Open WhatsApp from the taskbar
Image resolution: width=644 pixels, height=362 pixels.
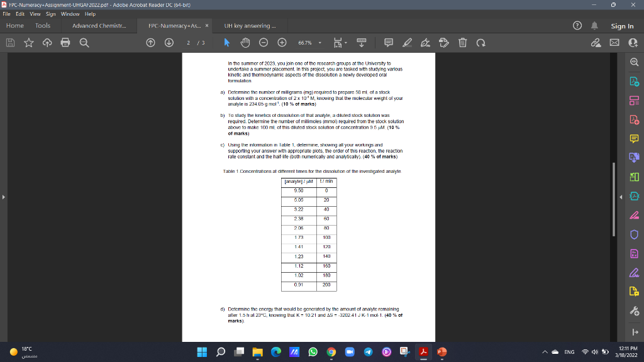[313, 352]
